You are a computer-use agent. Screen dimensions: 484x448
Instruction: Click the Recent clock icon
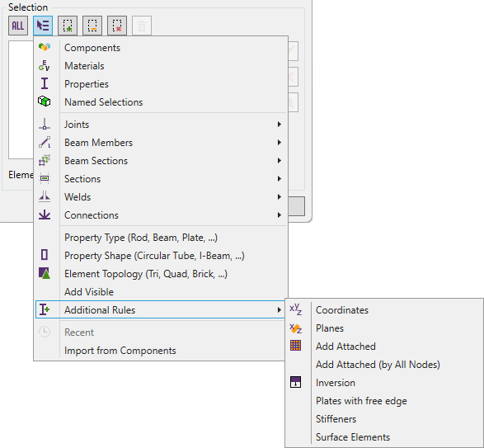[x=45, y=332]
